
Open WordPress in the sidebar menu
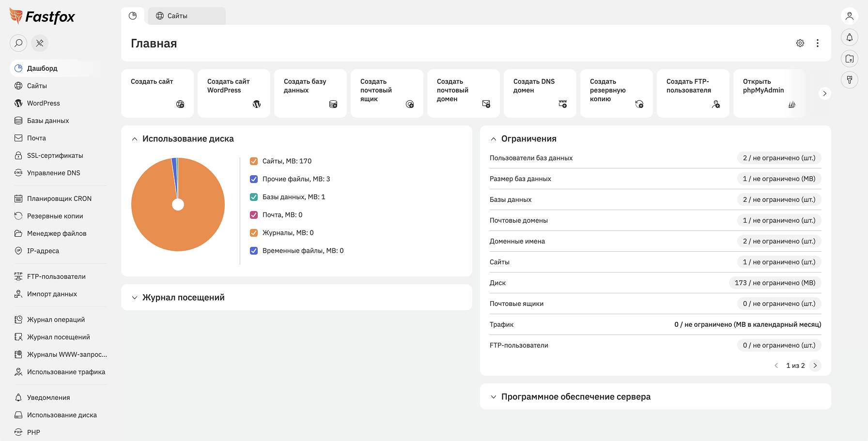44,103
